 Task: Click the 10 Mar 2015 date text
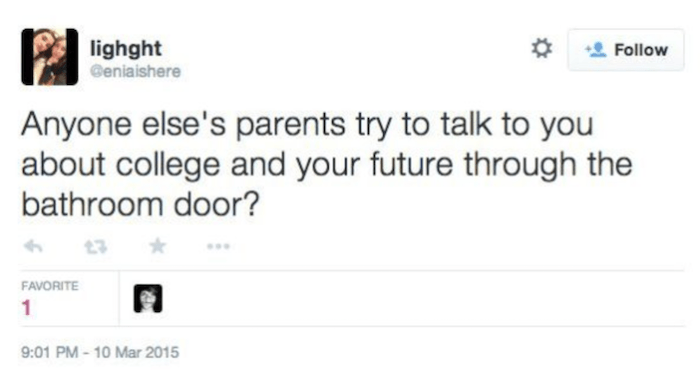[137, 352]
